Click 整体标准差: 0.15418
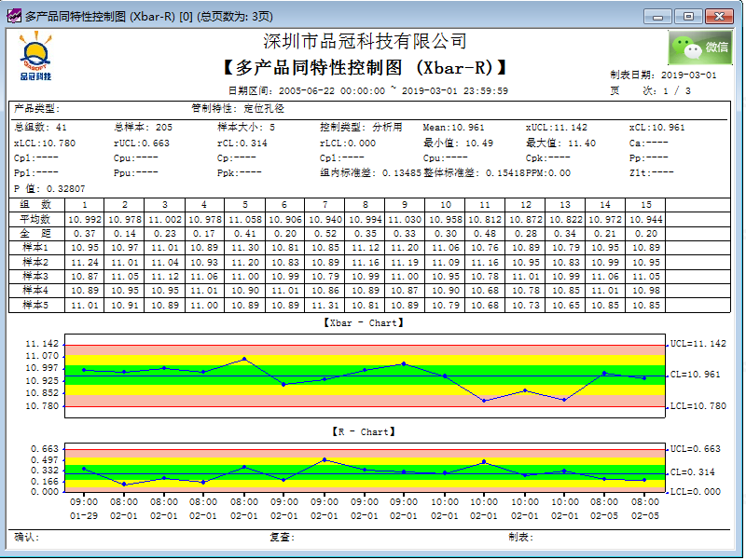The height and width of the screenshot is (560, 746). 474,173
